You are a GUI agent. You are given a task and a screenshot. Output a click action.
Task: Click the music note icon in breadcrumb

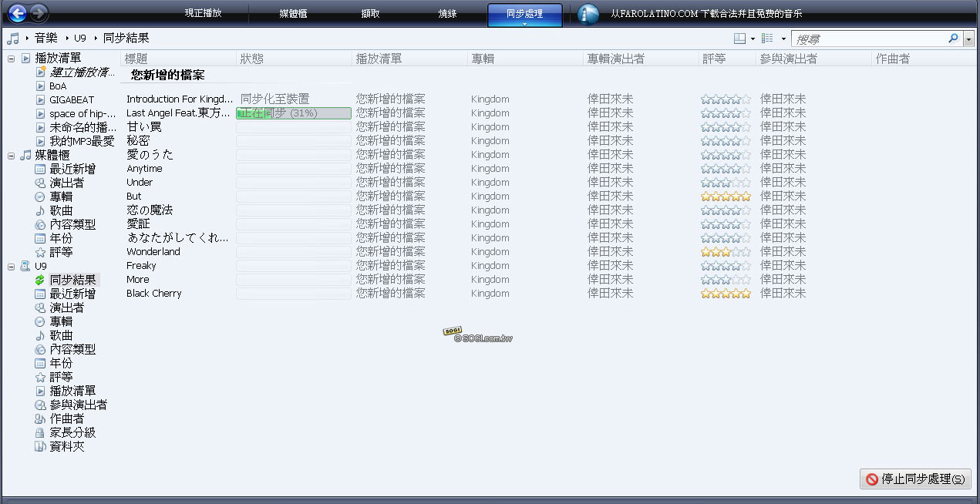pos(13,38)
